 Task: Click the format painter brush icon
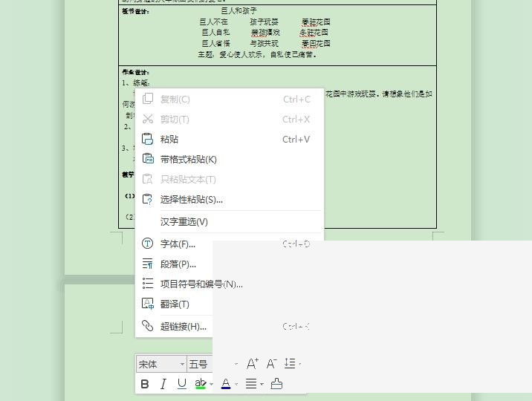[x=276, y=384]
